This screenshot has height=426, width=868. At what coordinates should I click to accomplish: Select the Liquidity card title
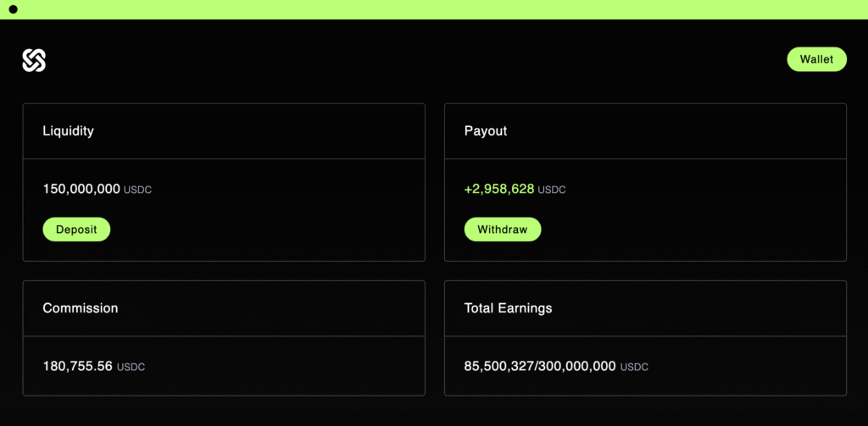pos(68,131)
